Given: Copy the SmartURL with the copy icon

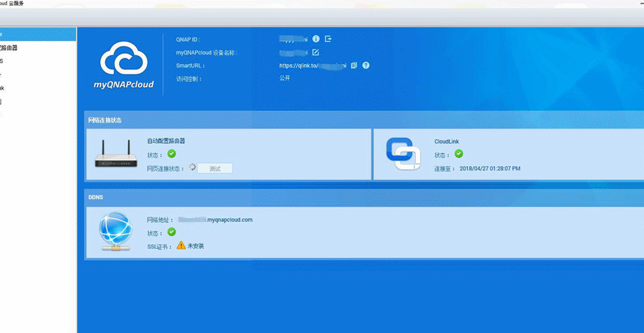Looking at the screenshot, I should (354, 65).
